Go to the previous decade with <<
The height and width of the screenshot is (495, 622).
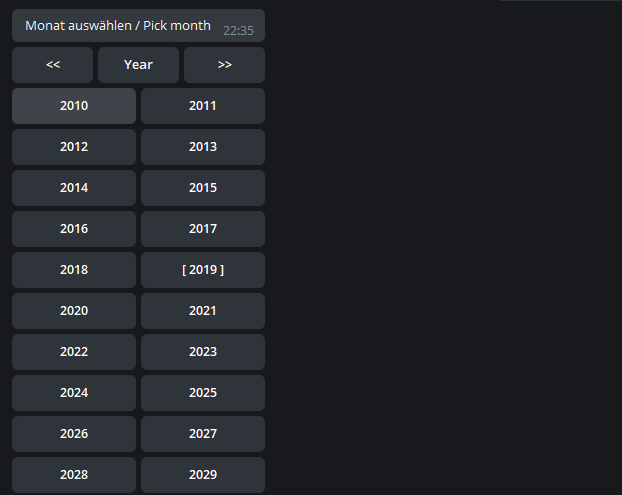(x=53, y=65)
